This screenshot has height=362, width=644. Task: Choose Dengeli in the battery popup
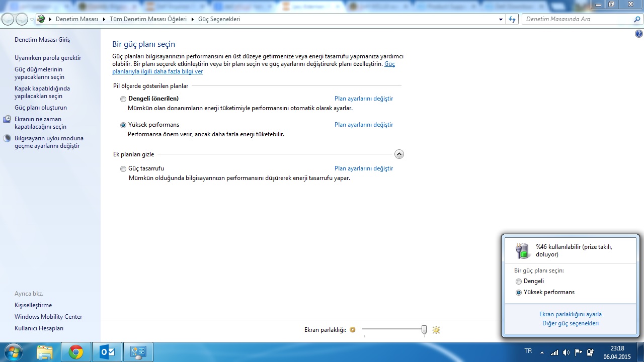tap(519, 282)
